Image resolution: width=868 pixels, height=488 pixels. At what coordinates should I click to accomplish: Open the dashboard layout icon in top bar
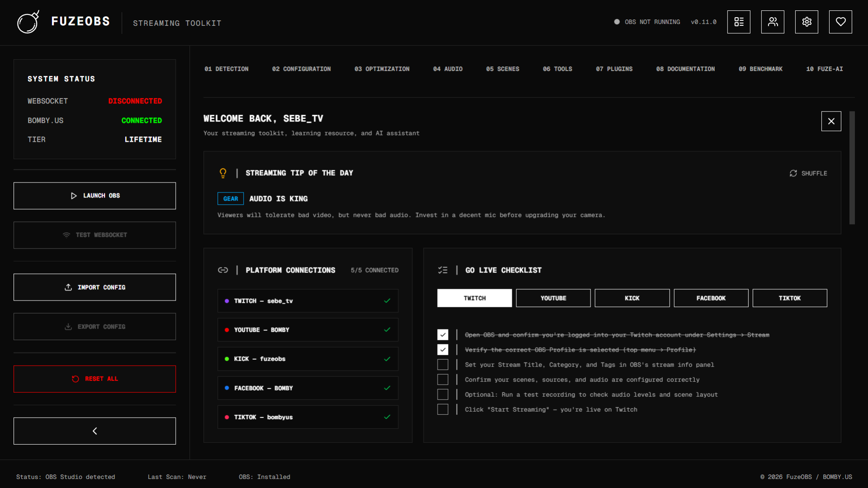coord(739,22)
